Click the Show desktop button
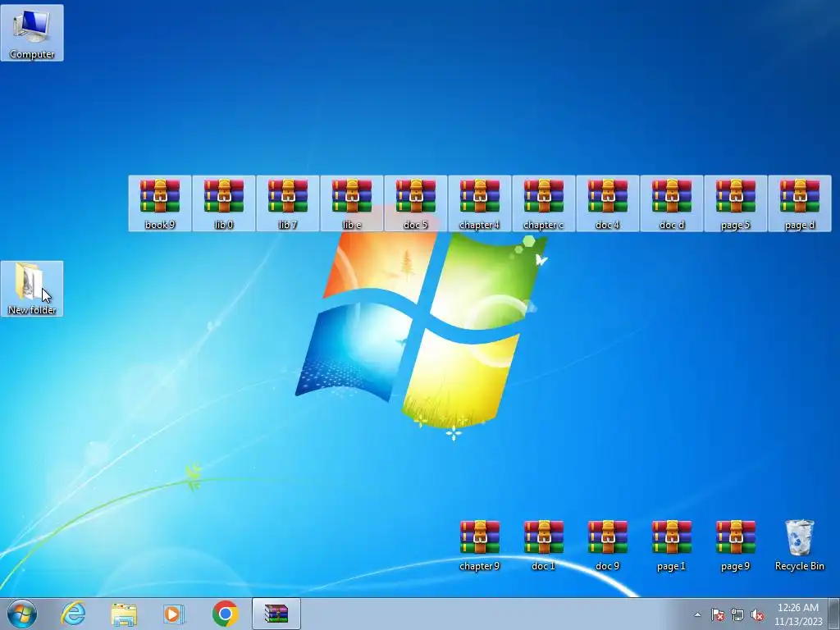The width and height of the screenshot is (840, 630). (834, 614)
